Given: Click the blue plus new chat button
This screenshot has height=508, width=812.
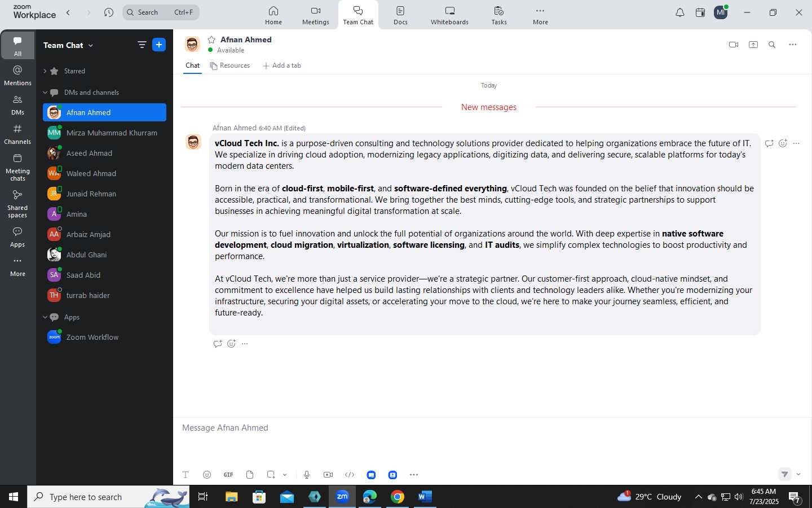Looking at the screenshot, I should click(x=159, y=45).
